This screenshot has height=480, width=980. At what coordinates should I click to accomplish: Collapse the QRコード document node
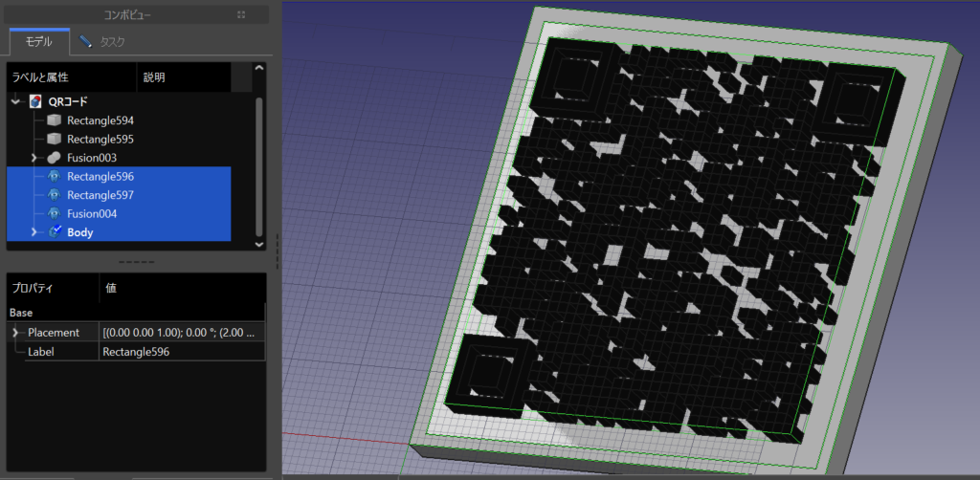click(x=15, y=101)
